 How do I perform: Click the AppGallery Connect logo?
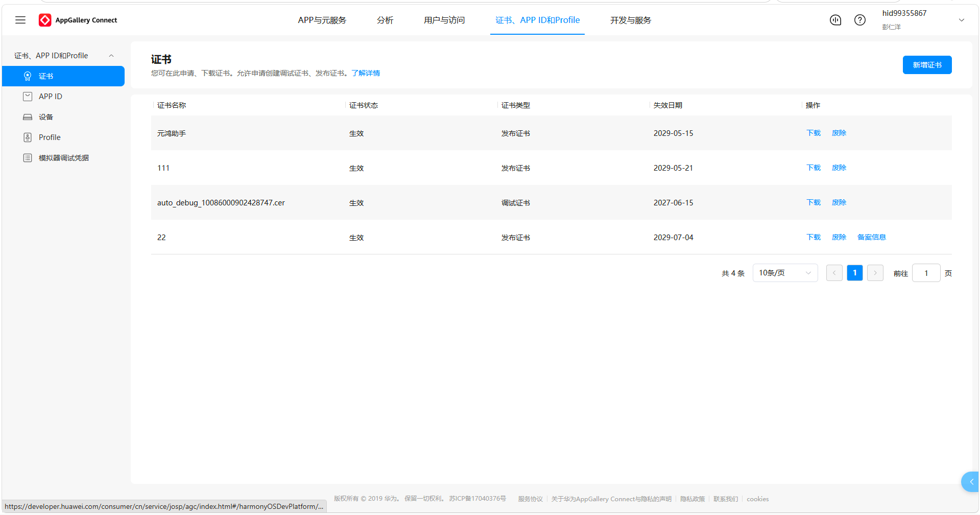78,20
